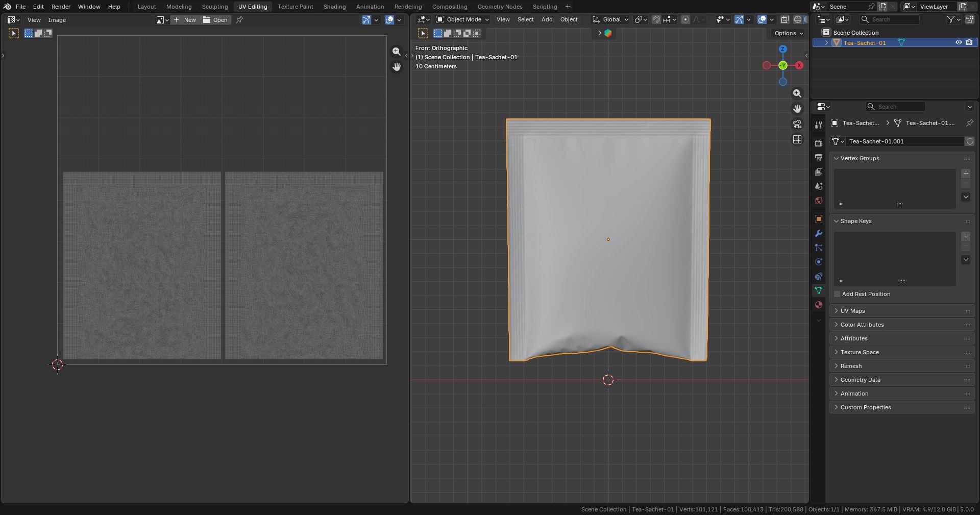Expand the Color Attributes panel
Image resolution: width=980 pixels, height=515 pixels.
click(x=902, y=325)
